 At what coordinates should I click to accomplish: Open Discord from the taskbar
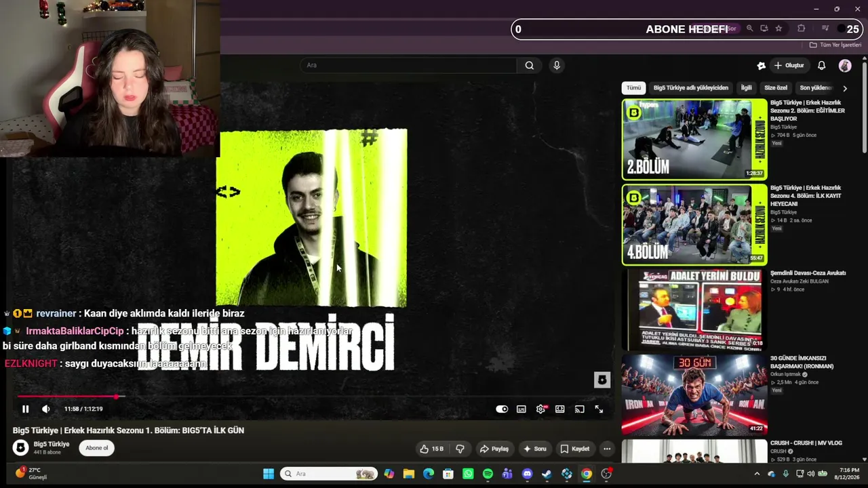click(527, 474)
